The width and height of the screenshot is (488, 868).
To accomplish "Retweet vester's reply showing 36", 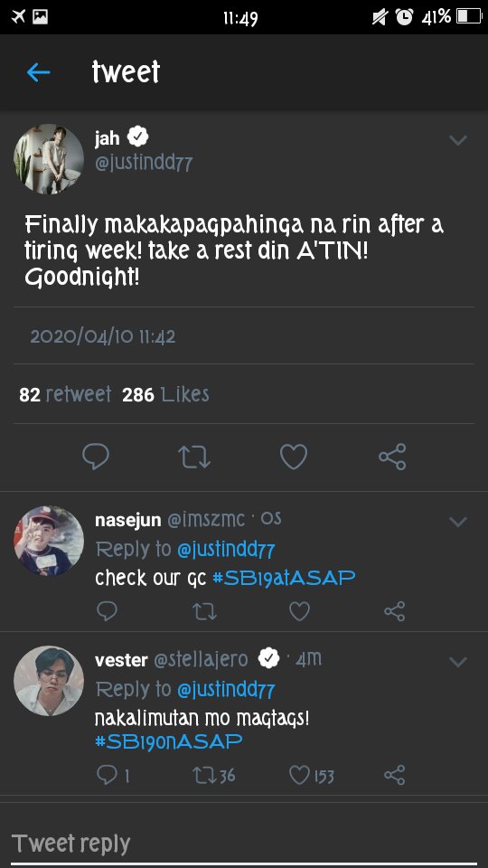I will (x=213, y=775).
